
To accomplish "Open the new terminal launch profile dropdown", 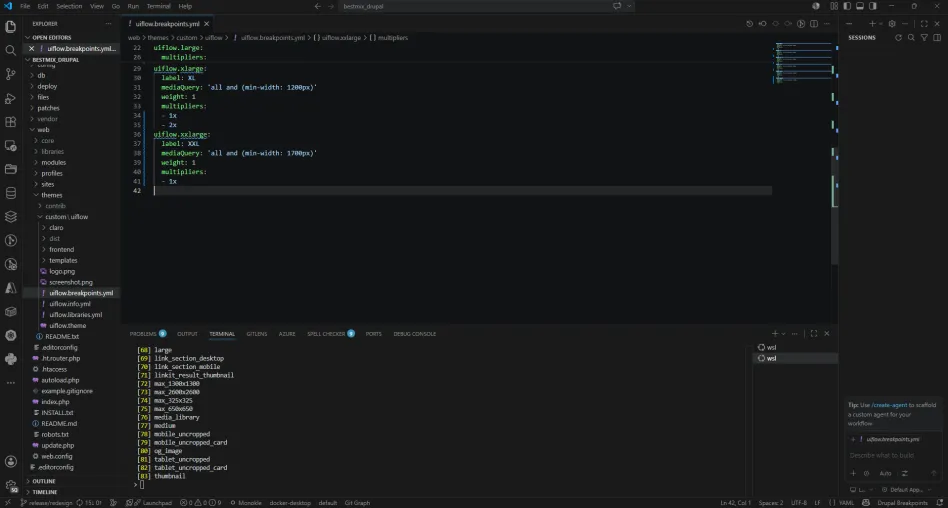I will pyautogui.click(x=784, y=333).
